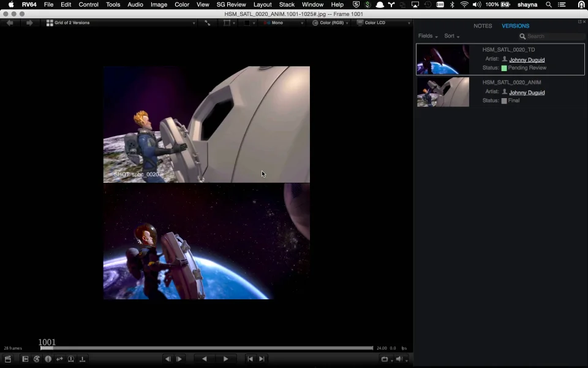Image resolution: width=588 pixels, height=368 pixels.
Task: Open the Control menu
Action: point(88,4)
